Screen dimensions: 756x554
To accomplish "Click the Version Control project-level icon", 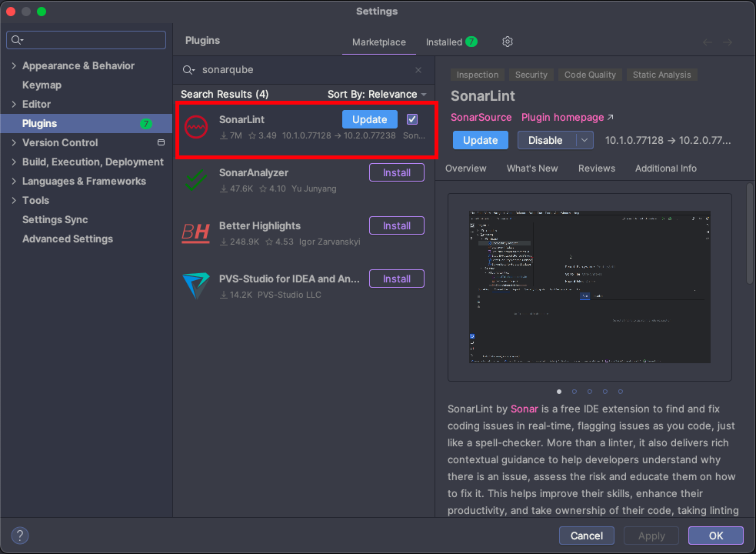I will coord(161,142).
